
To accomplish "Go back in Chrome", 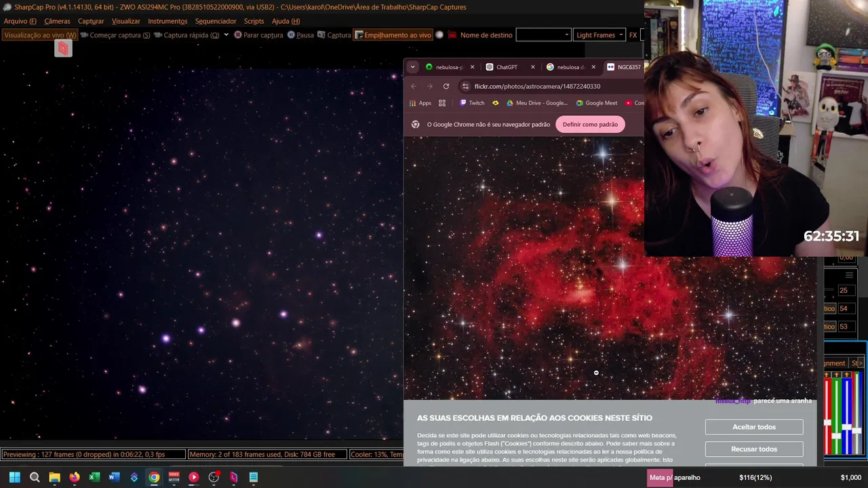I will tap(414, 86).
